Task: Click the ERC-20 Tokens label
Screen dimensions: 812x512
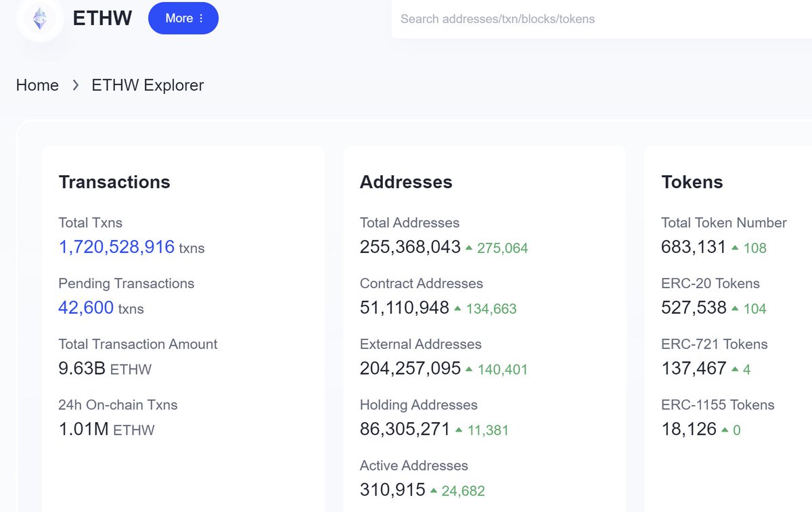Action: pos(710,283)
